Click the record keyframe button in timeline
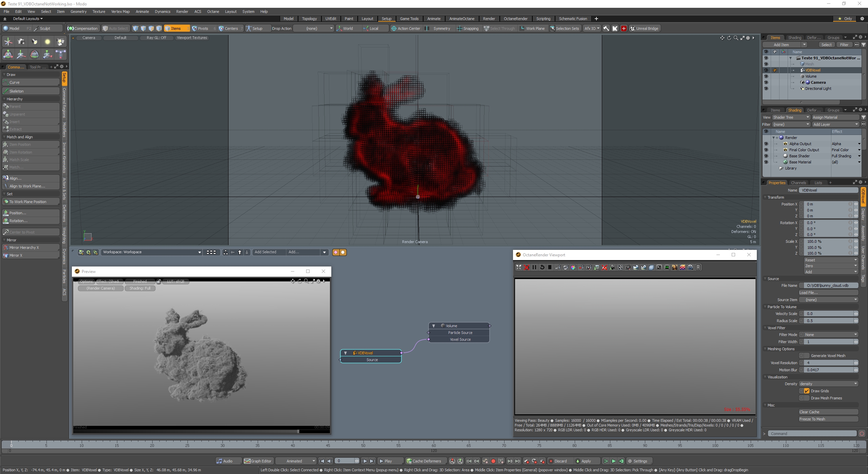The height and width of the screenshot is (474, 868). (493, 461)
